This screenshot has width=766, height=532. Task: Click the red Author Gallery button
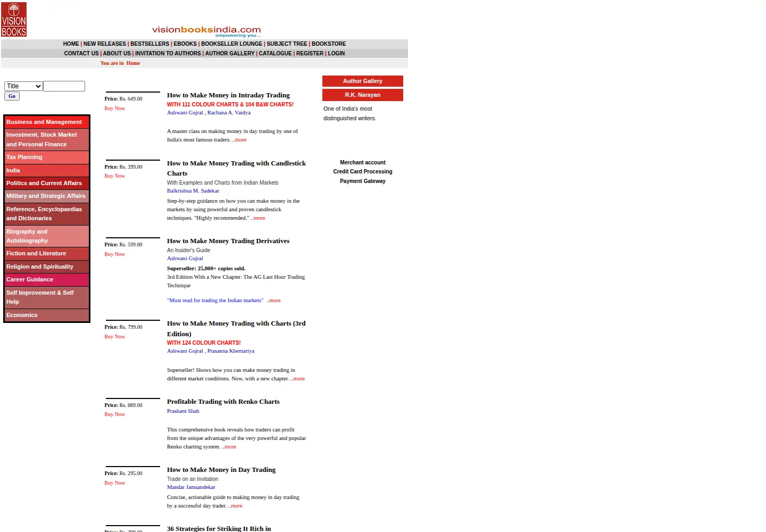point(363,81)
